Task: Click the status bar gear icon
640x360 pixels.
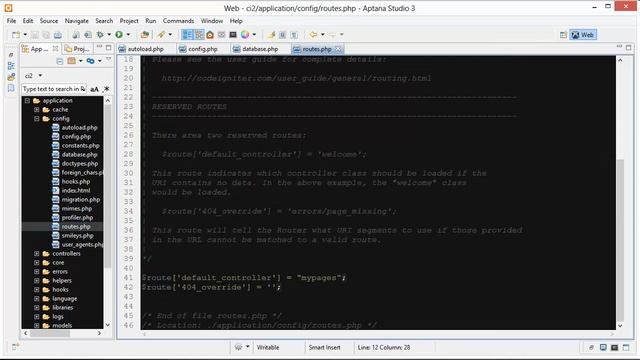Action: point(238,347)
